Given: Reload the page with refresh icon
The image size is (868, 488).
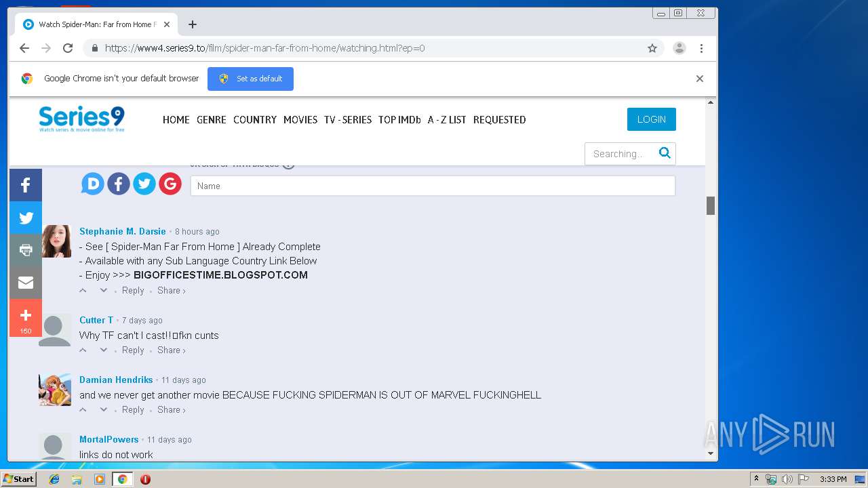Looking at the screenshot, I should [x=68, y=48].
